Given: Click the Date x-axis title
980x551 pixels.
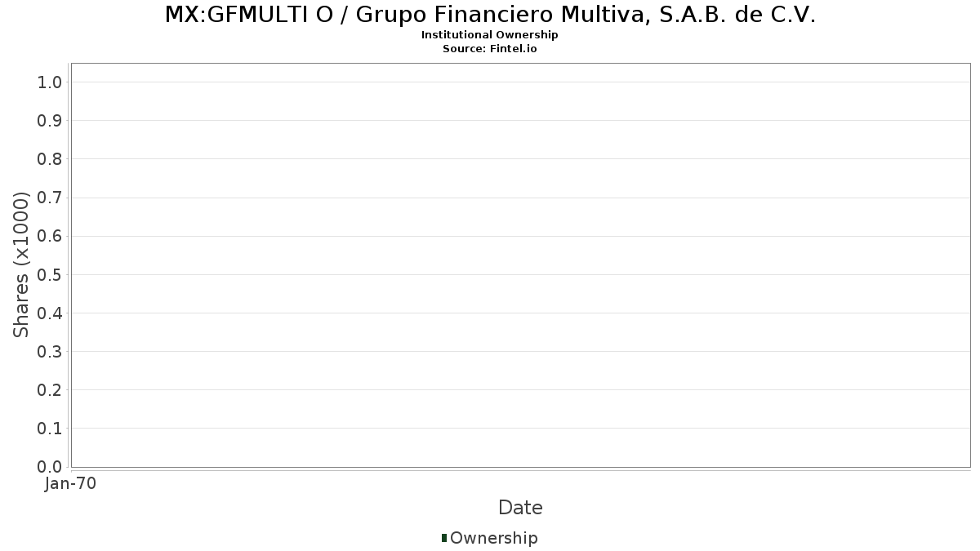Looking at the screenshot, I should point(520,508).
